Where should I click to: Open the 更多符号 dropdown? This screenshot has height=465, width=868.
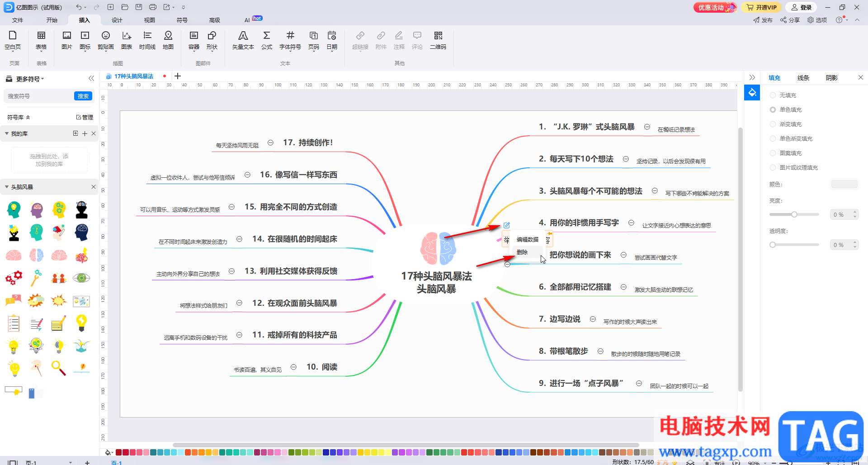(x=30, y=79)
